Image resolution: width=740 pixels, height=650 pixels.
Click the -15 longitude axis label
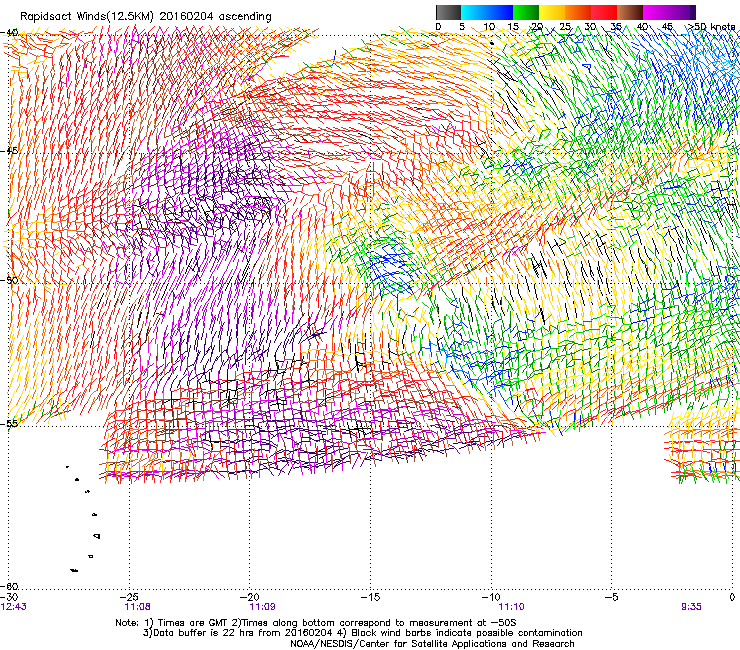[x=371, y=597]
